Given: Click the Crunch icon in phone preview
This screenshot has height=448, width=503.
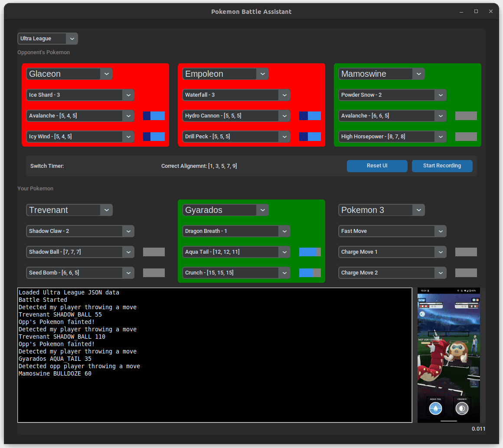Looking at the screenshot, I should pos(462,409).
